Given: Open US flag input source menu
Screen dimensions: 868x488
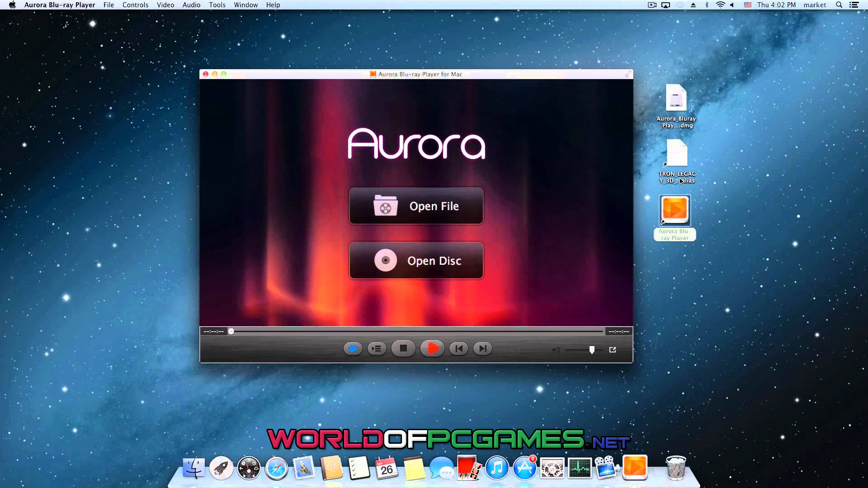Looking at the screenshot, I should pos(748,5).
